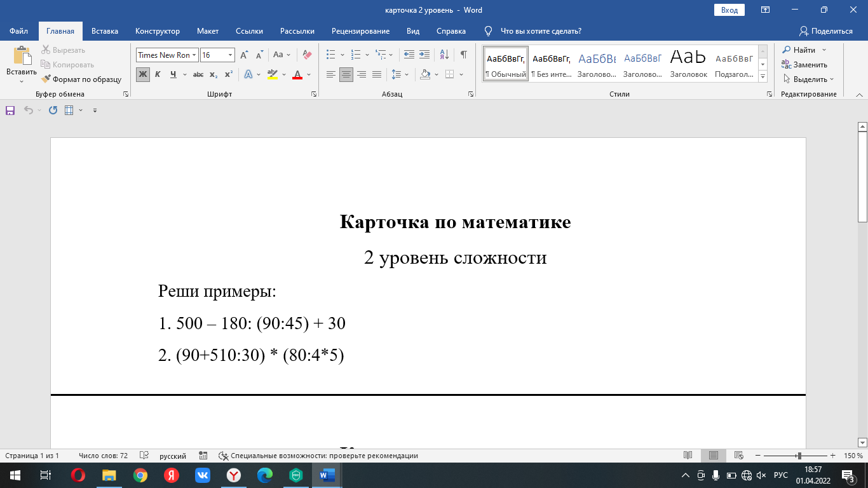Click the Поделиться share button
The image size is (868, 488).
[x=826, y=30]
